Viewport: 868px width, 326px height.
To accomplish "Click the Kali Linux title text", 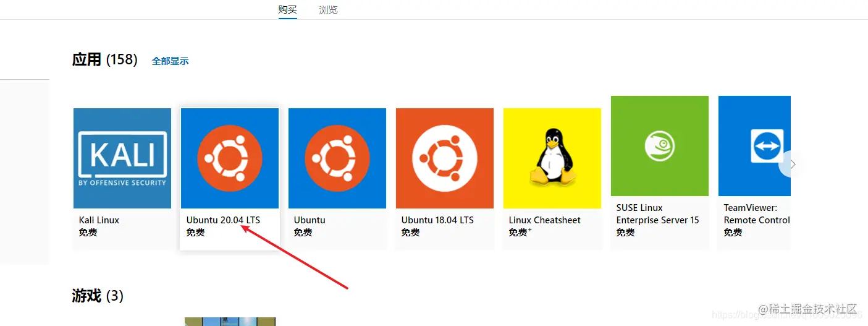I will (99, 220).
